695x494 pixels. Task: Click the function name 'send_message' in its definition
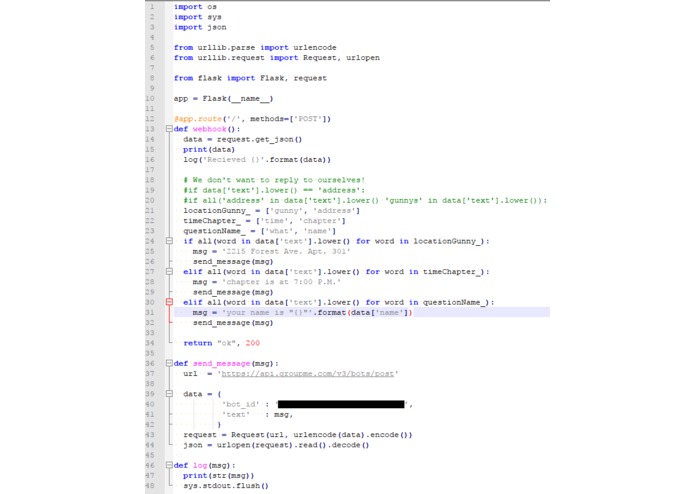click(x=221, y=363)
